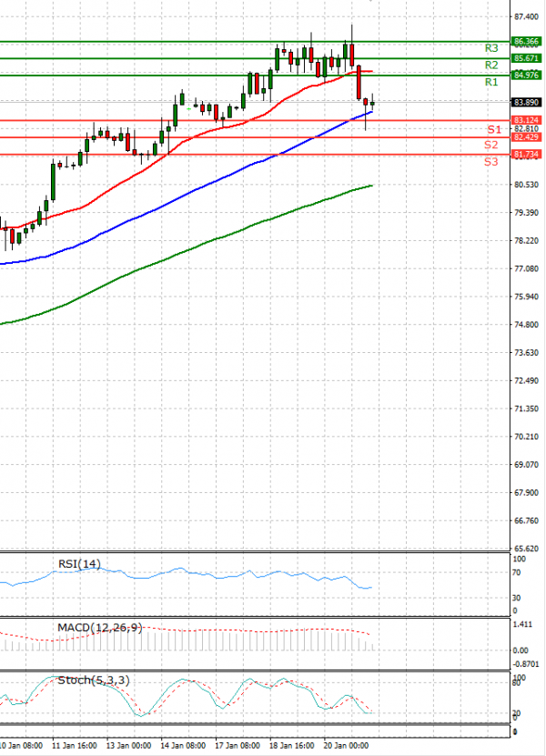Click the RSI(14) indicator label
Viewport: 546px width, 756px height.
[x=79, y=564]
